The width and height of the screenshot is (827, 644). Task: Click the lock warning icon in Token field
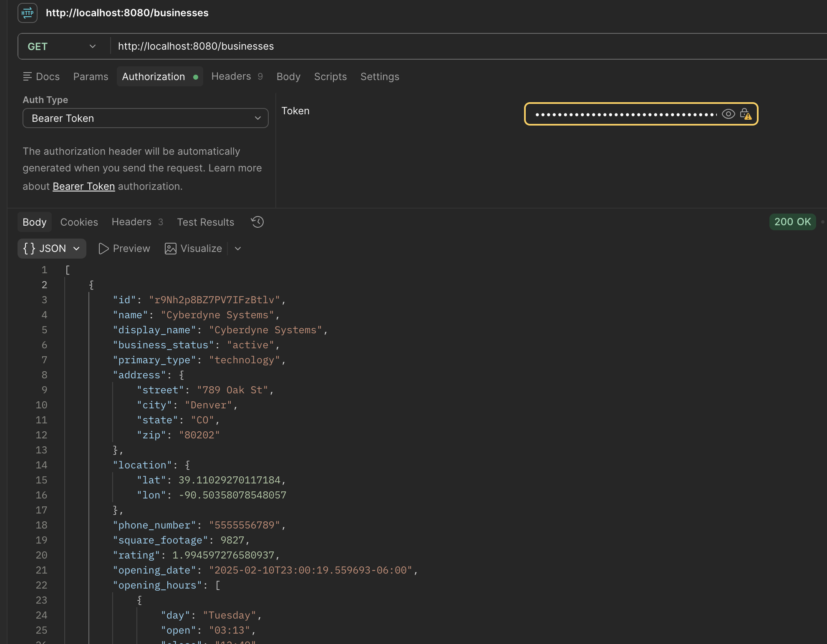[746, 114]
